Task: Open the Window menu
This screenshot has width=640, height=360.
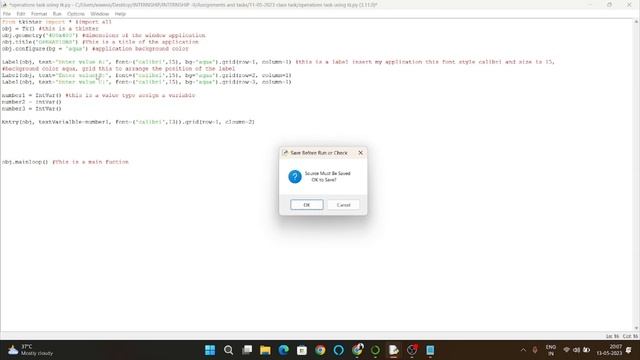Action: (99, 14)
